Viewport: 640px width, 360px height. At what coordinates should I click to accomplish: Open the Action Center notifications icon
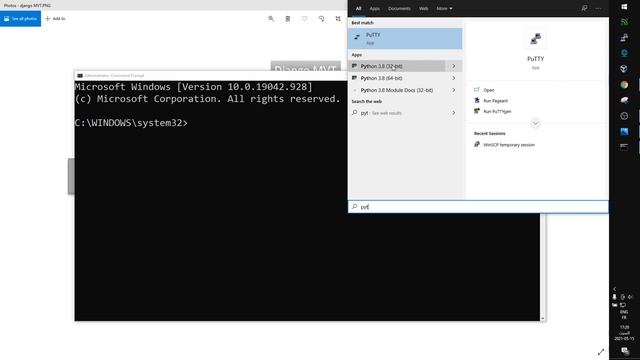tap(624, 351)
